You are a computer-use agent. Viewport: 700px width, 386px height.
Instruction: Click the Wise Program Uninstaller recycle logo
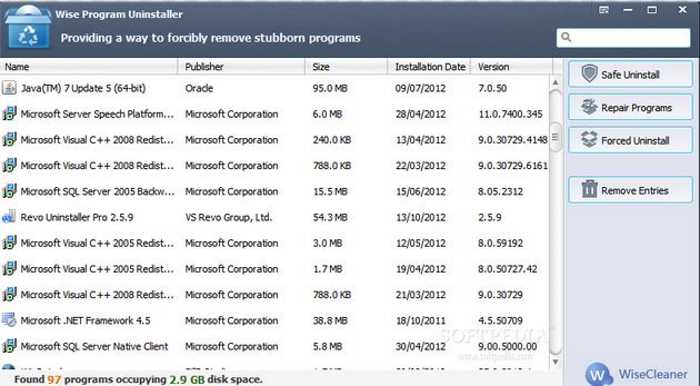pyautogui.click(x=28, y=28)
